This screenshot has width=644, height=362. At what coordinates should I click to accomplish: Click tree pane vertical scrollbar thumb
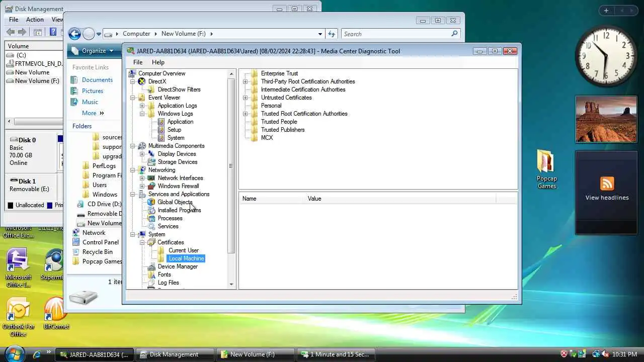[x=231, y=166]
